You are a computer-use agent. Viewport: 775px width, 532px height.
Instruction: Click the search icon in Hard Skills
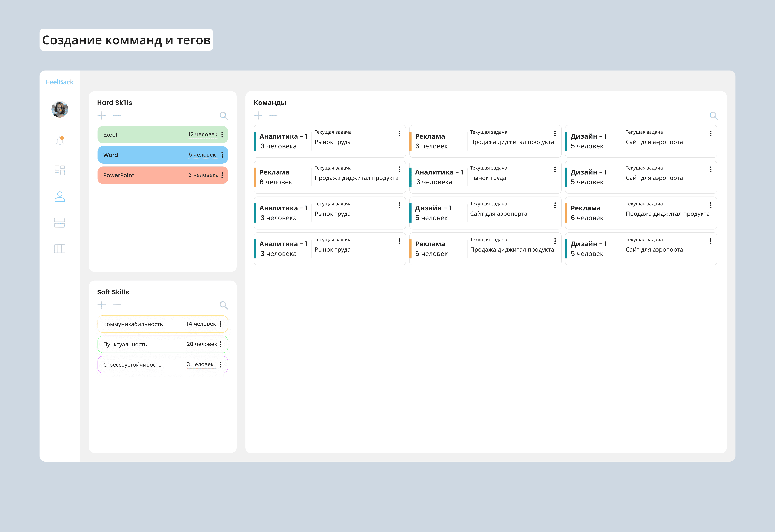point(224,116)
